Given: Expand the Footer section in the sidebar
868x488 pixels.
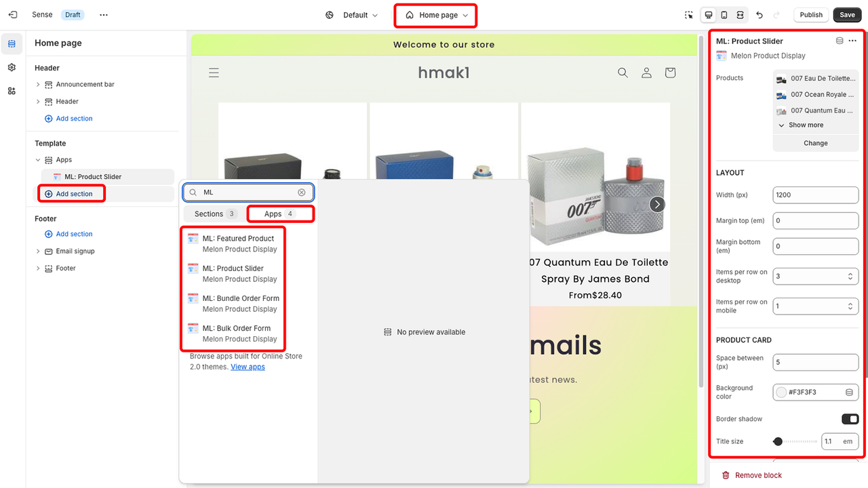Looking at the screenshot, I should tap(39, 268).
